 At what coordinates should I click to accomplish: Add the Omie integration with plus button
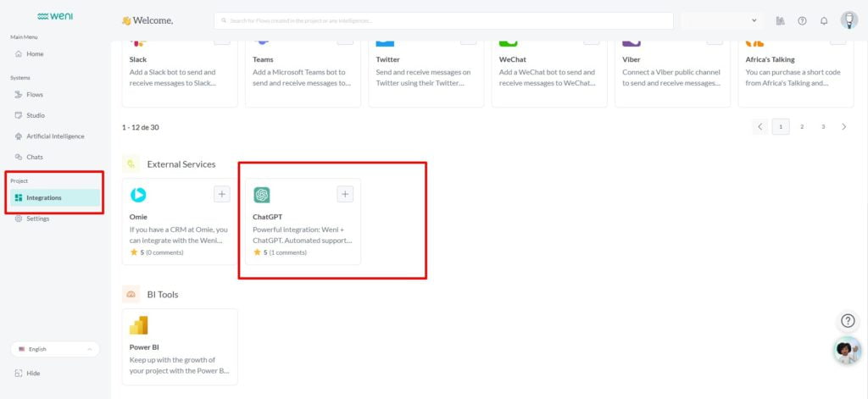pyautogui.click(x=222, y=194)
